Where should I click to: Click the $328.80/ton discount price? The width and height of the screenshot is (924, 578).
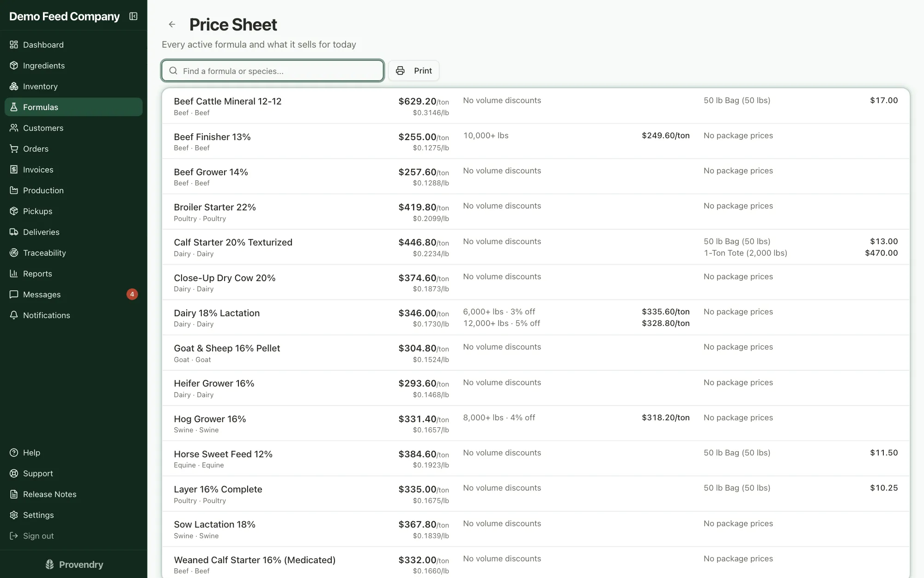pyautogui.click(x=665, y=323)
